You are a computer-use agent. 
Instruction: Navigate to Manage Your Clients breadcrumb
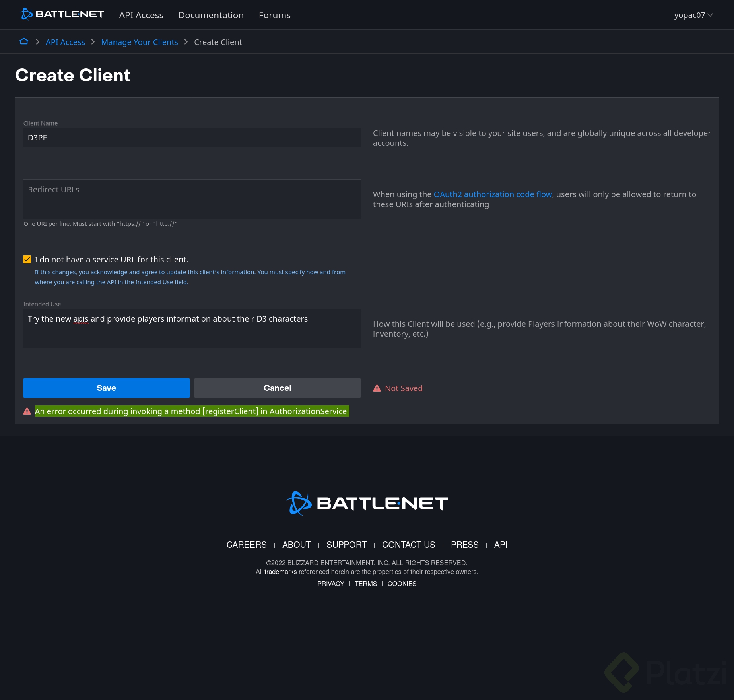click(140, 42)
